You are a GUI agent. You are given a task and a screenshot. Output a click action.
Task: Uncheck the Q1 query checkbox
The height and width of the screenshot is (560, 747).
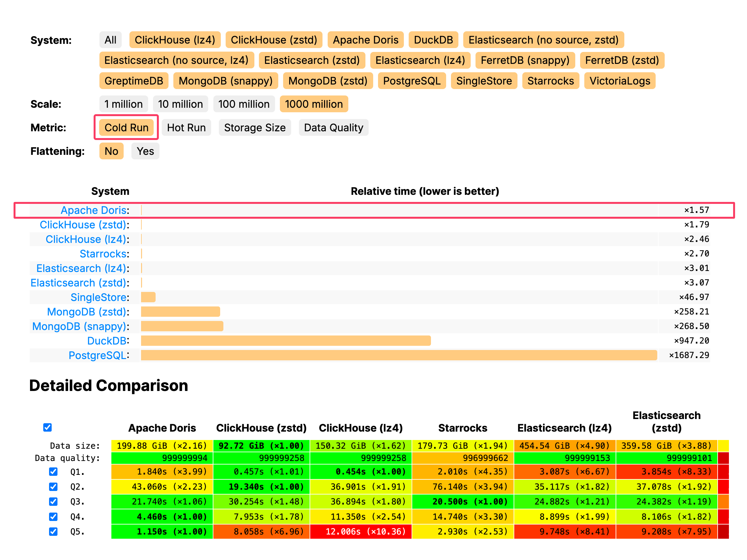click(53, 472)
